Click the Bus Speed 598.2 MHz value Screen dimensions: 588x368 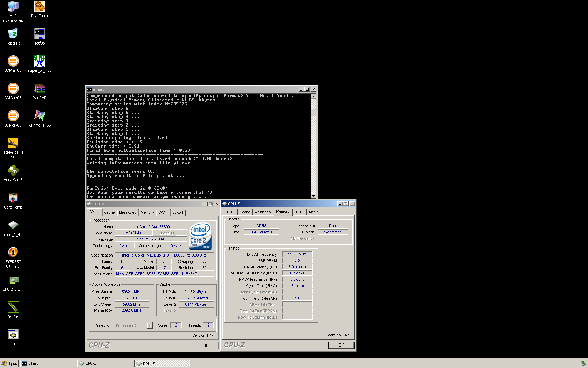pyautogui.click(x=132, y=304)
